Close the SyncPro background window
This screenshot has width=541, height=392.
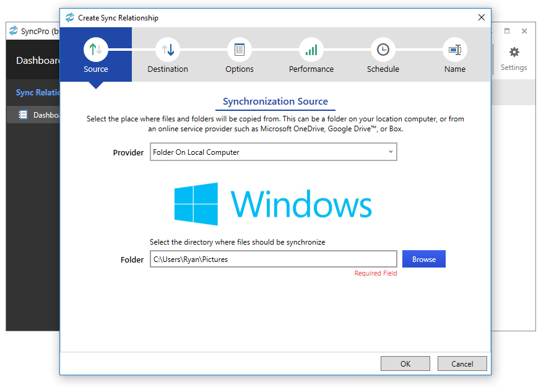tap(524, 31)
